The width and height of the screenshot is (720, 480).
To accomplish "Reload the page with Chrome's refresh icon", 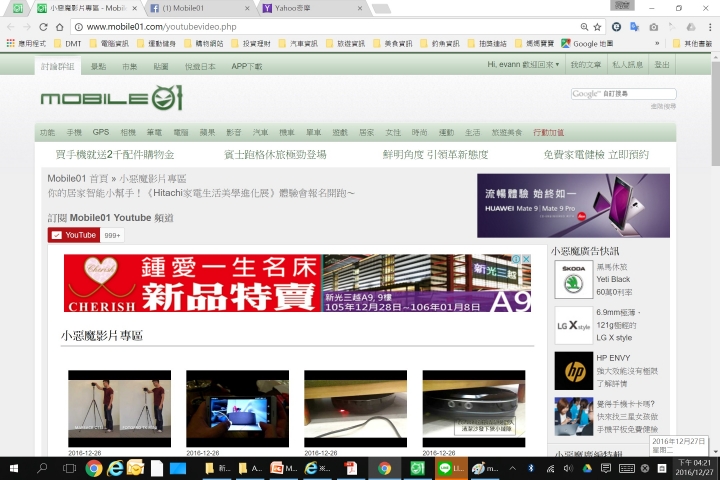I will 43,27.
